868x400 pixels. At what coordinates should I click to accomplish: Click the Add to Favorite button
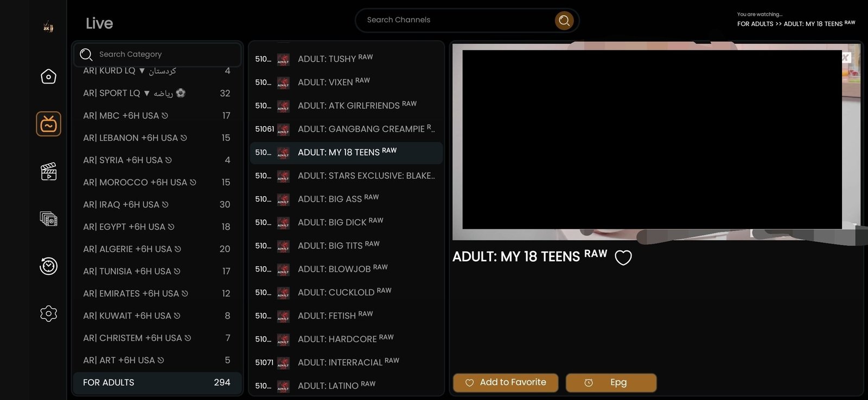(x=506, y=383)
